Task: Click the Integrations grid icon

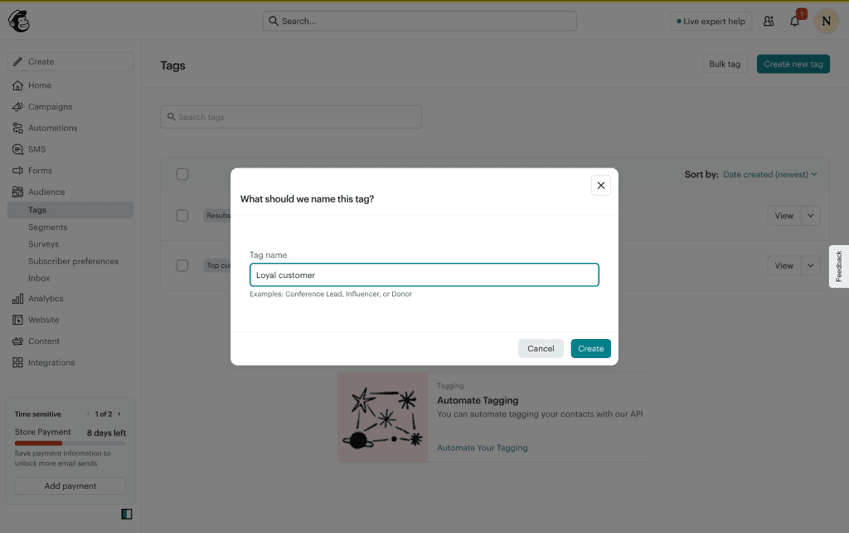Action: (17, 362)
